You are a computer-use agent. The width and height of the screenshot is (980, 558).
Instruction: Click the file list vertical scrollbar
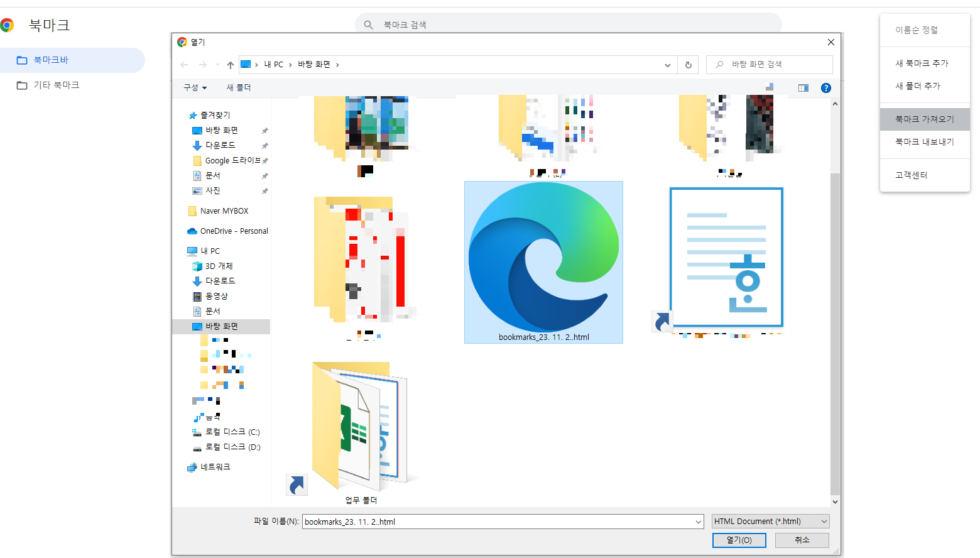tap(835, 333)
